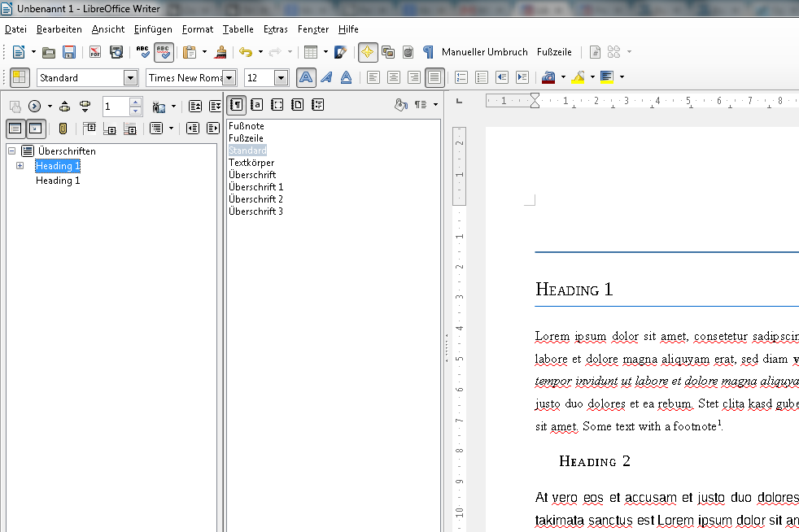
Task: Toggle underline formatting
Action: point(347,77)
